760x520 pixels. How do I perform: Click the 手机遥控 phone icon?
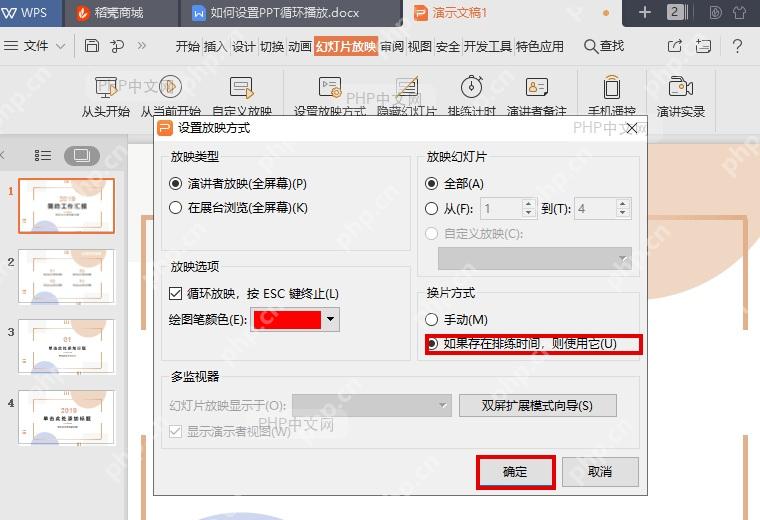pyautogui.click(x=612, y=87)
